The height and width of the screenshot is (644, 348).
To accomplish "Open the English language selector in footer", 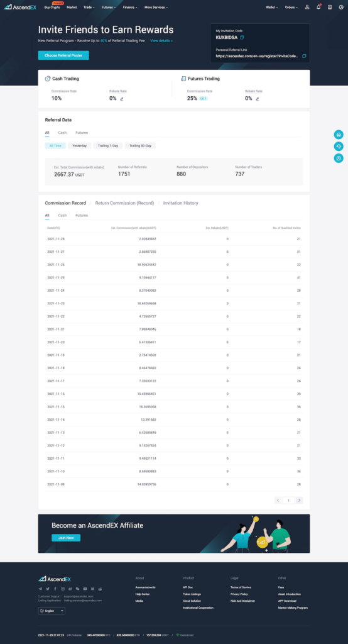I will coord(52,611).
